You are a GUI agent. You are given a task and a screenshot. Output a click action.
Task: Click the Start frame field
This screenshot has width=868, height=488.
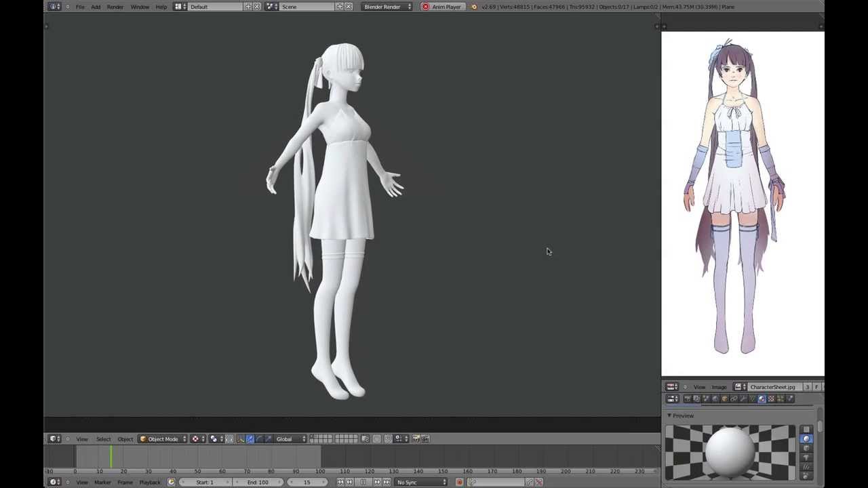point(205,482)
